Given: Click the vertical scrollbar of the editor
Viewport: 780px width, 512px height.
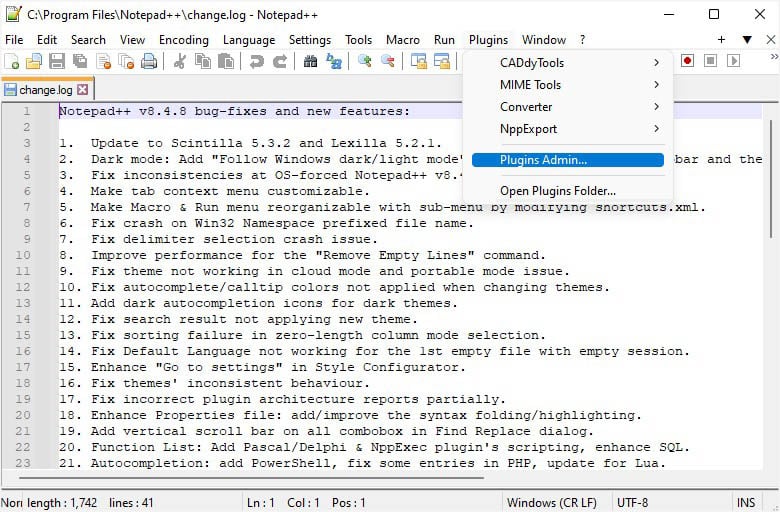Looking at the screenshot, I should pos(771,179).
